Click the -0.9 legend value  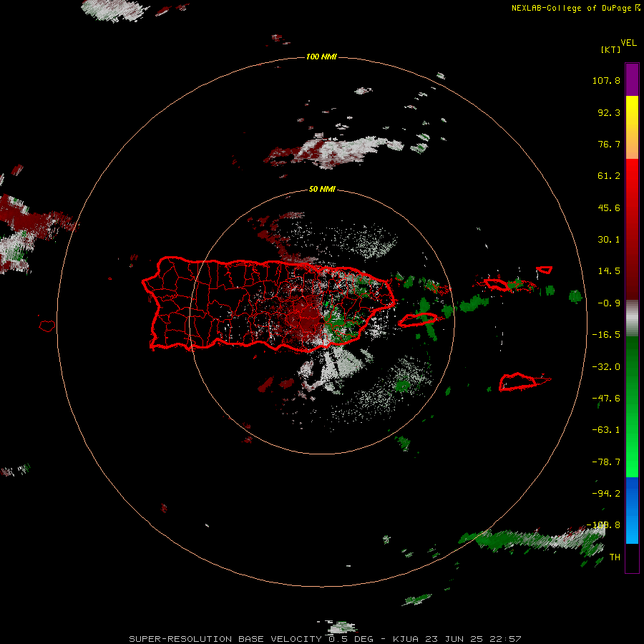pyautogui.click(x=609, y=303)
